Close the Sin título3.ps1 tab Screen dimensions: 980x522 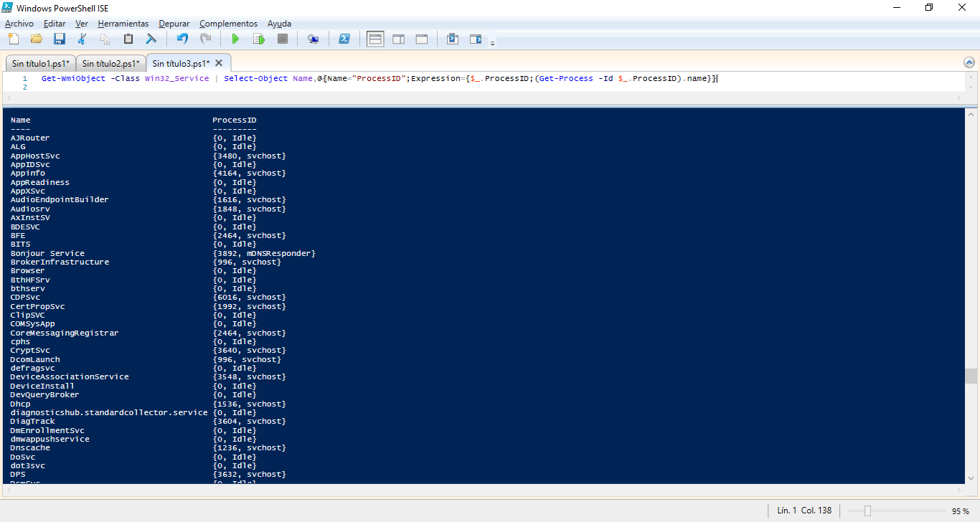click(219, 62)
